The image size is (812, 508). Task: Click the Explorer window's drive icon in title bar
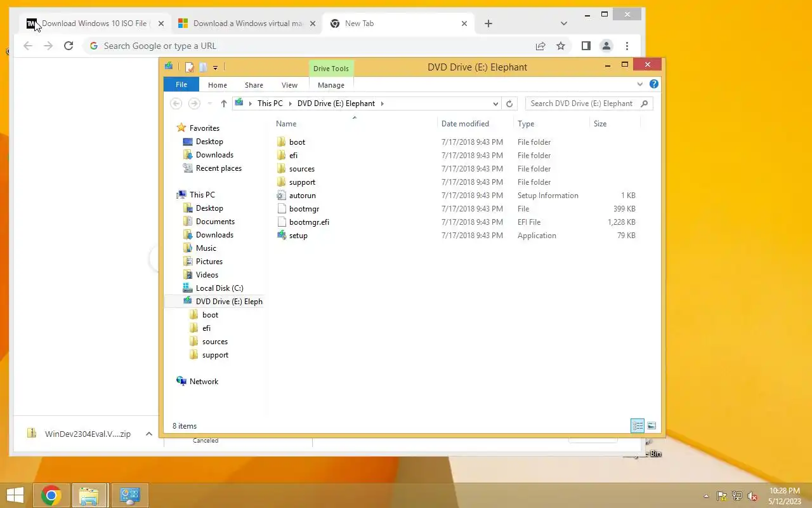[x=169, y=66]
